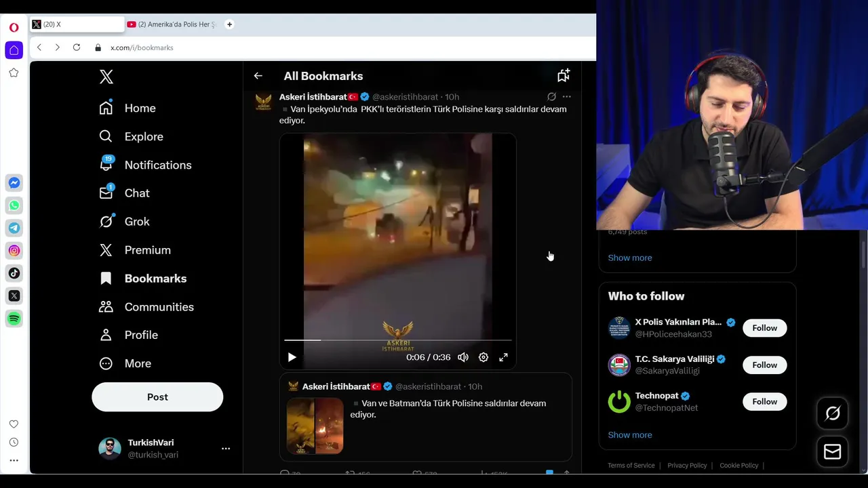Expand More menu in sidebar
The height and width of the screenshot is (488, 868).
(x=125, y=363)
